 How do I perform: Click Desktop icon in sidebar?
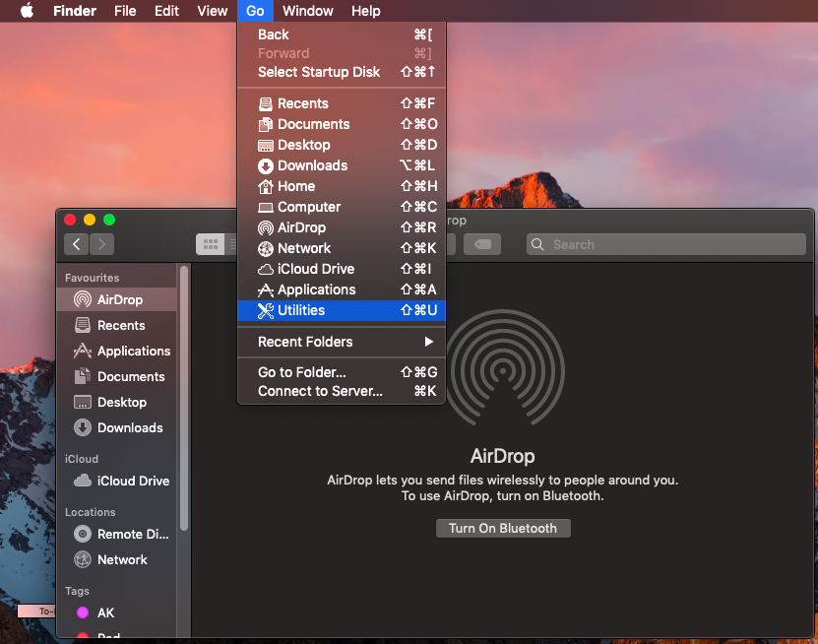(x=83, y=402)
